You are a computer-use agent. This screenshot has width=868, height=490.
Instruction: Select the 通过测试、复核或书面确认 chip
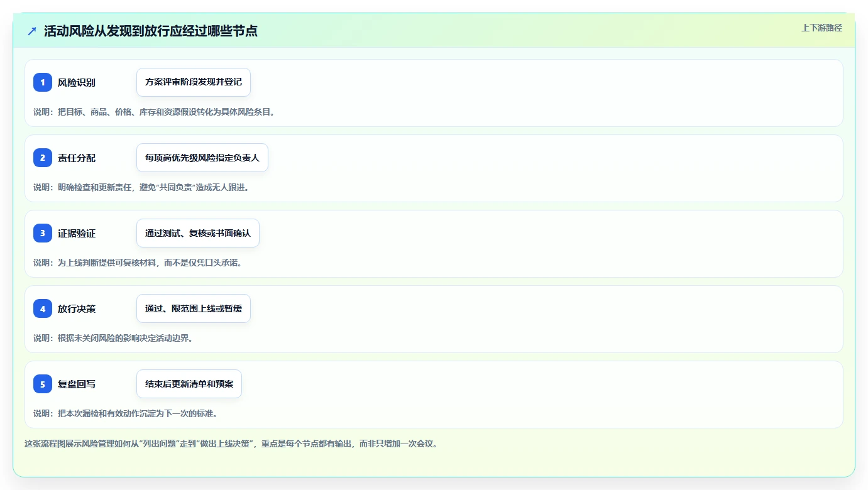coord(198,233)
